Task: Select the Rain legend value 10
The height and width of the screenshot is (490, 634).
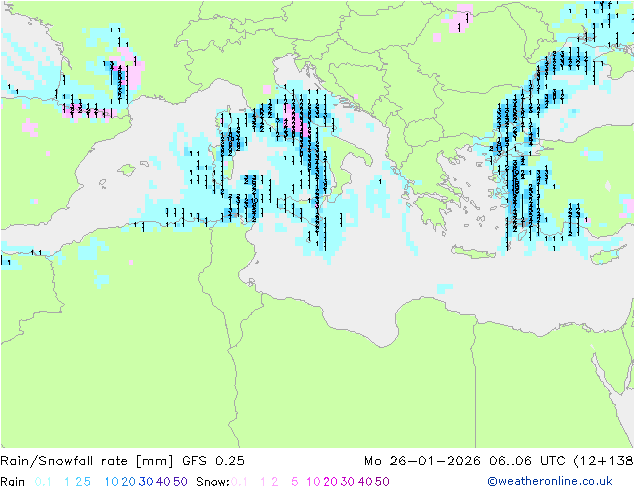Action: pos(112,482)
